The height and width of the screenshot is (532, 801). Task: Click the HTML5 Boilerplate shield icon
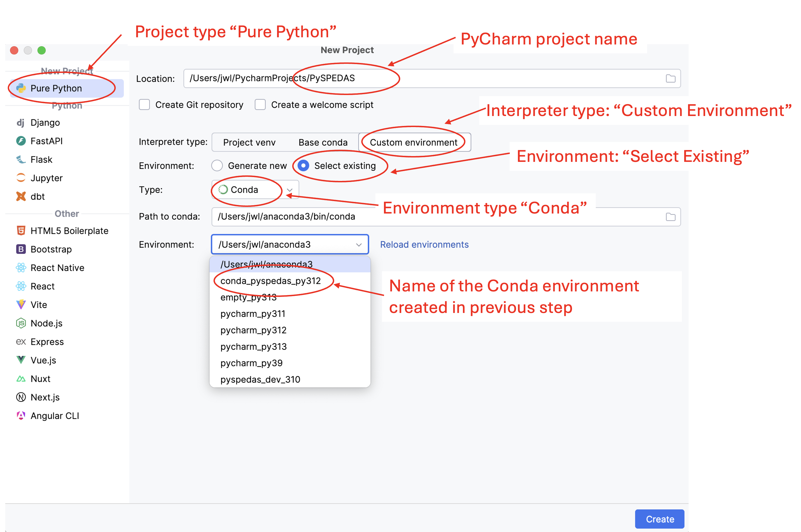click(x=21, y=231)
